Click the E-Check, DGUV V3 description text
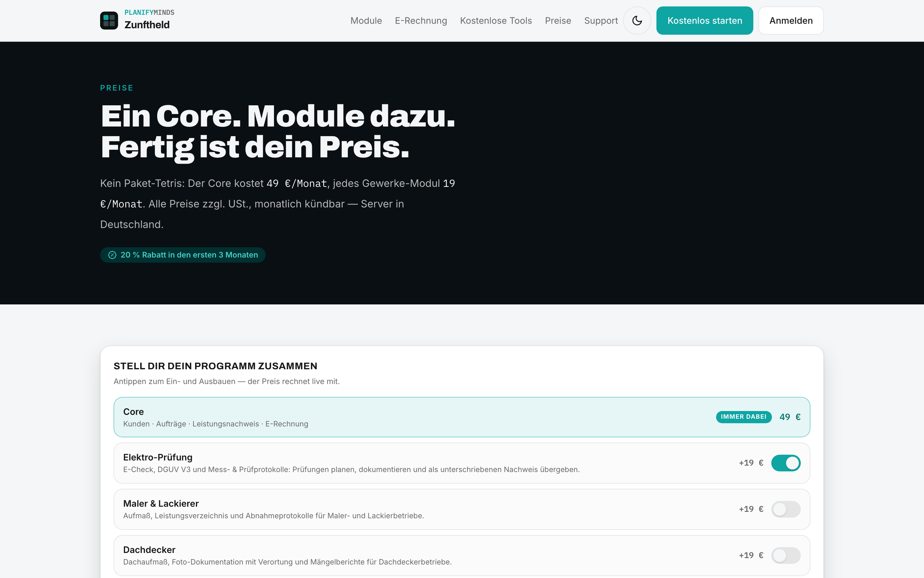924x578 pixels. (351, 469)
